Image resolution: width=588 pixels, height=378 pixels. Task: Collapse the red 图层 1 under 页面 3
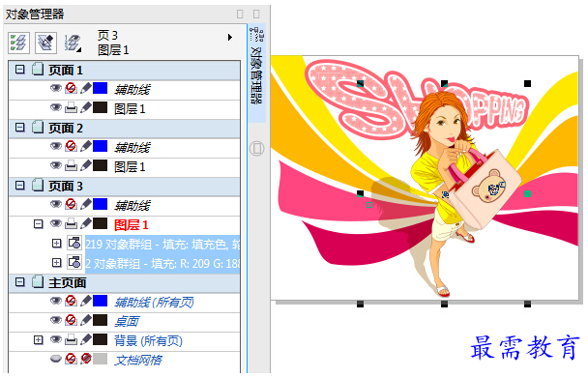(x=38, y=224)
